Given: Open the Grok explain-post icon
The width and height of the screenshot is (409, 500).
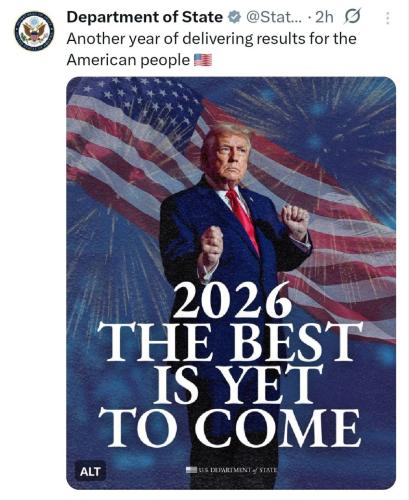Looking at the screenshot, I should [352, 17].
